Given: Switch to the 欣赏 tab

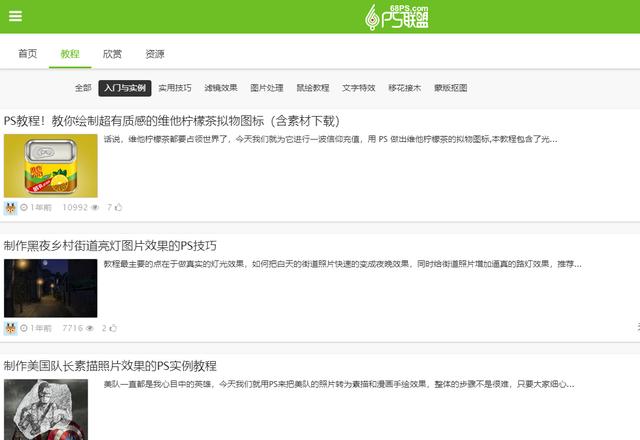Looking at the screenshot, I should [112, 53].
